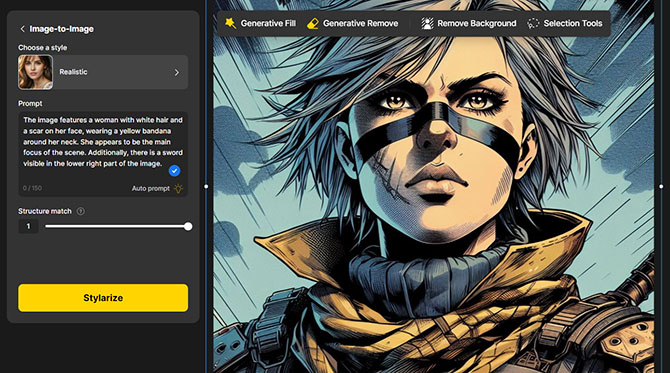Click the Image-to-Image panel title
670x373 pixels.
click(62, 29)
